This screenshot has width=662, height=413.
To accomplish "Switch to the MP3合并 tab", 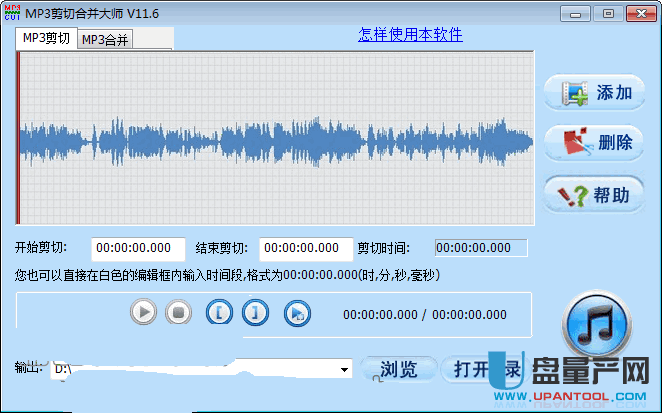I will point(105,39).
